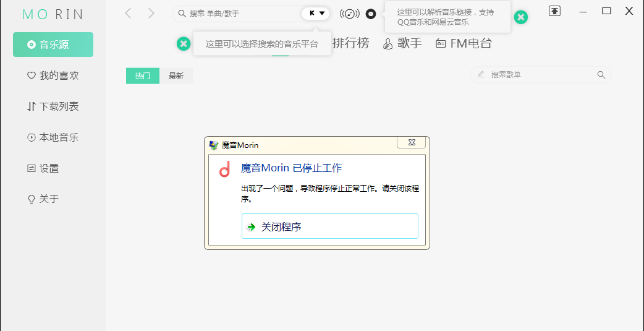The width and height of the screenshot is (644, 331).
Task: Click into the 搜索歌单 playlist search field
Action: coord(541,75)
